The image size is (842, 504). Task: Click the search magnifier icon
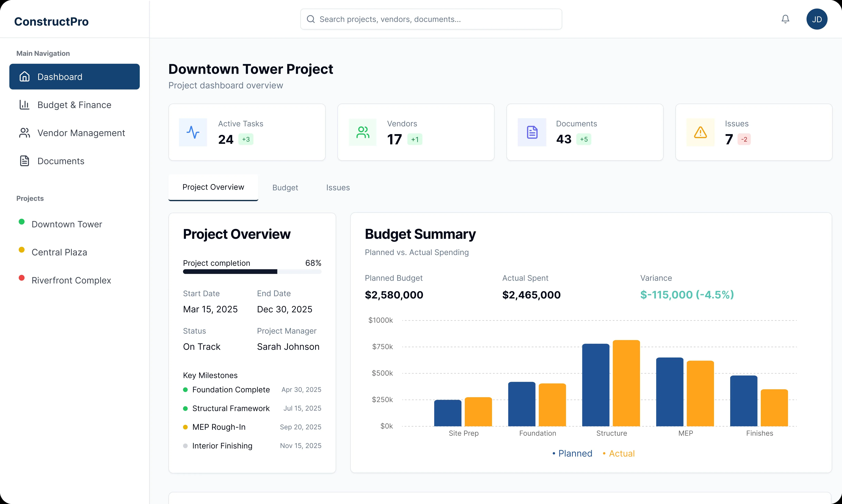tap(311, 19)
